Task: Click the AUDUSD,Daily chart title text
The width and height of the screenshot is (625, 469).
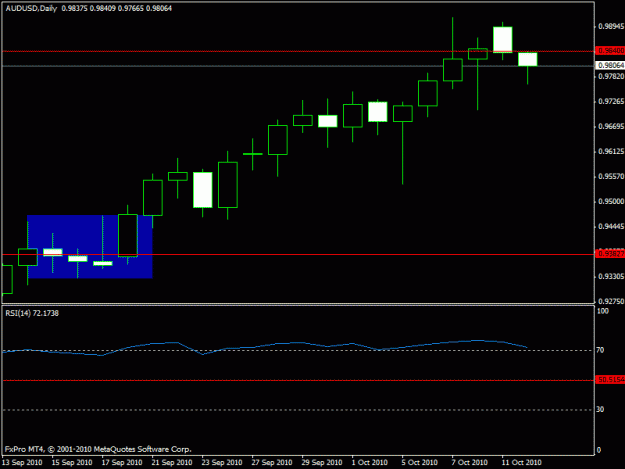Action: [x=31, y=8]
